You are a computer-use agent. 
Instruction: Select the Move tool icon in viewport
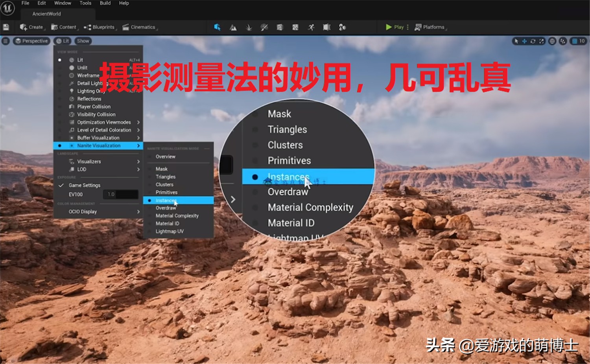tap(525, 41)
